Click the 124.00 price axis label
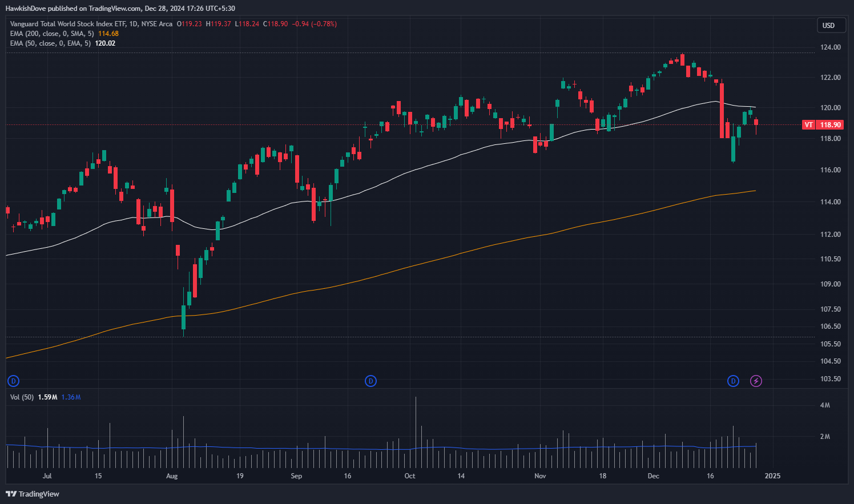 pyautogui.click(x=830, y=47)
